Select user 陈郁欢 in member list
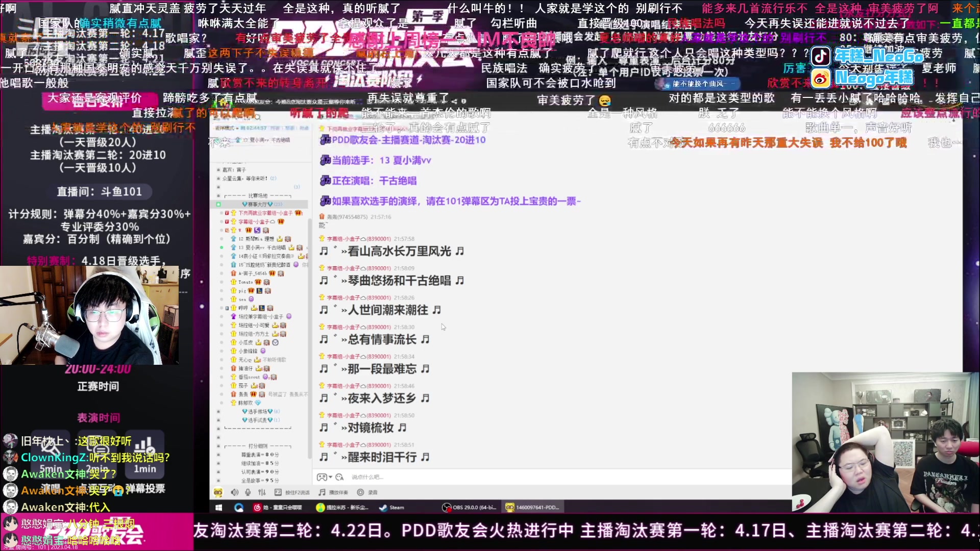This screenshot has height=551, width=980. coord(246,403)
